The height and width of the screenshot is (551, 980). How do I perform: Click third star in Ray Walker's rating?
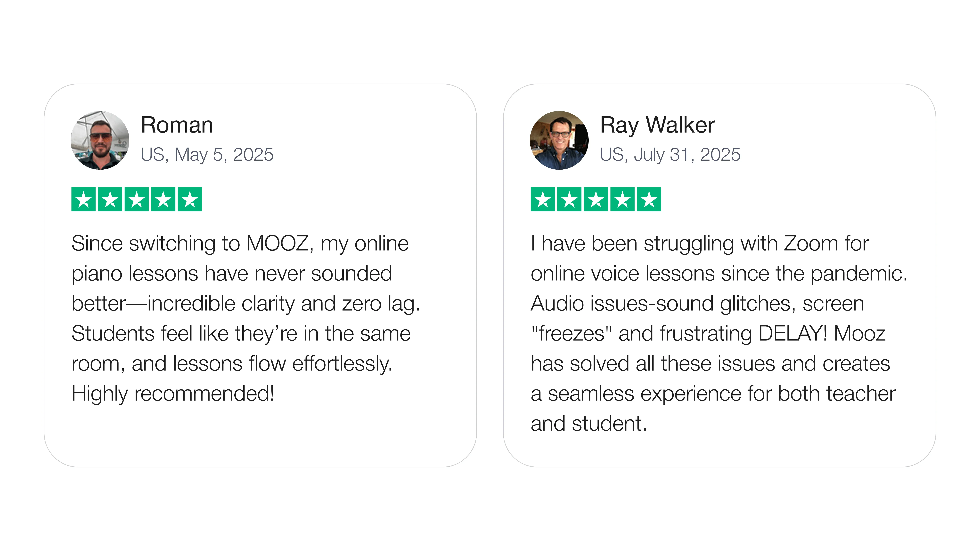coord(596,199)
